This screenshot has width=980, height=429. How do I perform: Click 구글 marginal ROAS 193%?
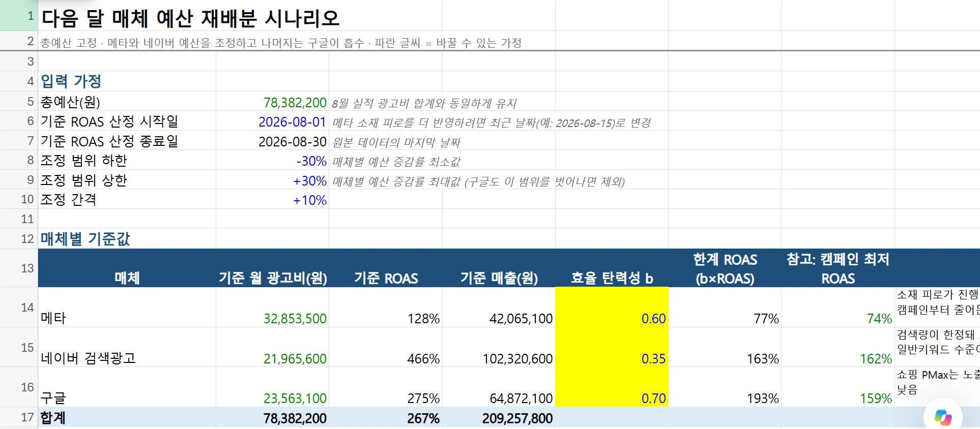tap(763, 399)
